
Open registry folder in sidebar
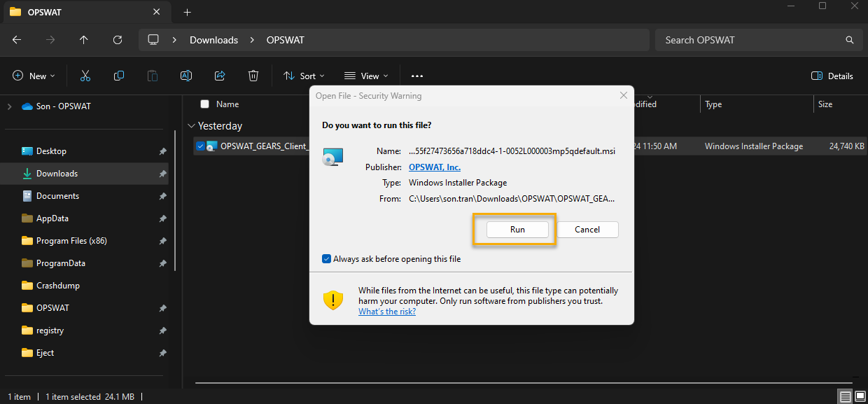50,330
